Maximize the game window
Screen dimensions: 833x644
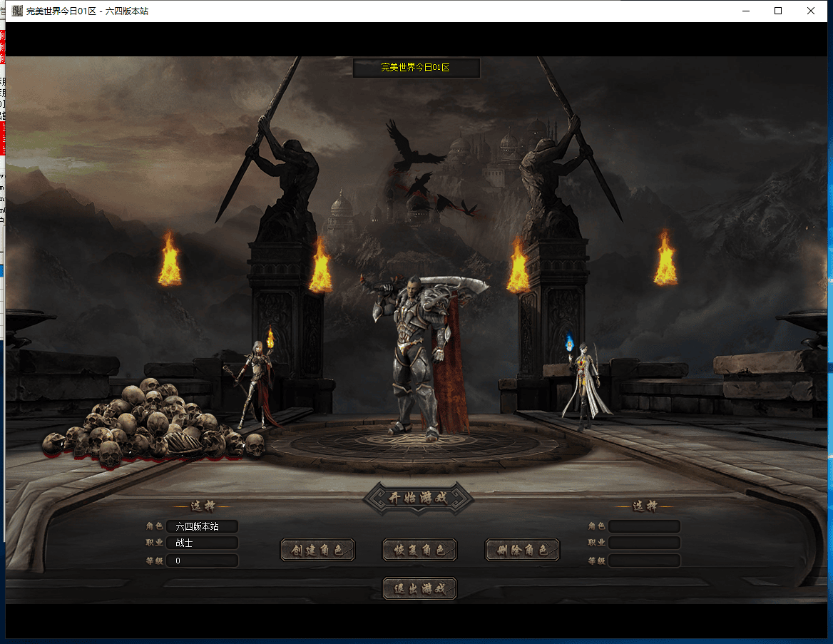tap(778, 11)
